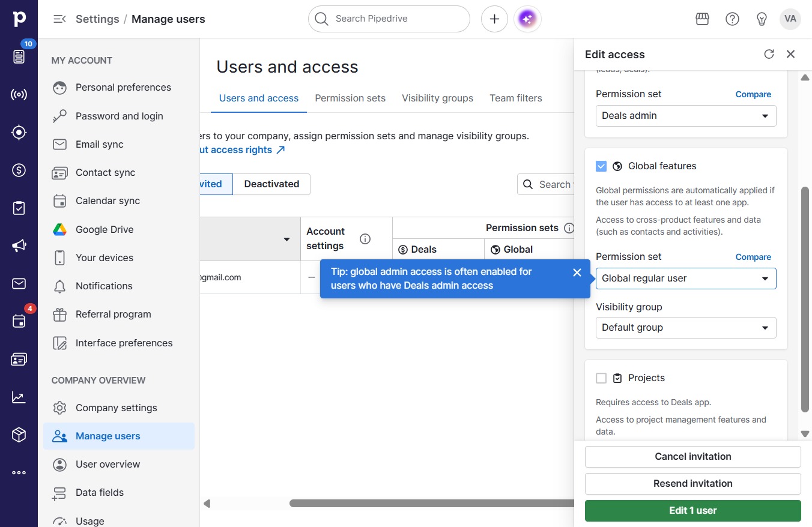
Task: Open Personal preferences settings
Action: [x=119, y=88]
